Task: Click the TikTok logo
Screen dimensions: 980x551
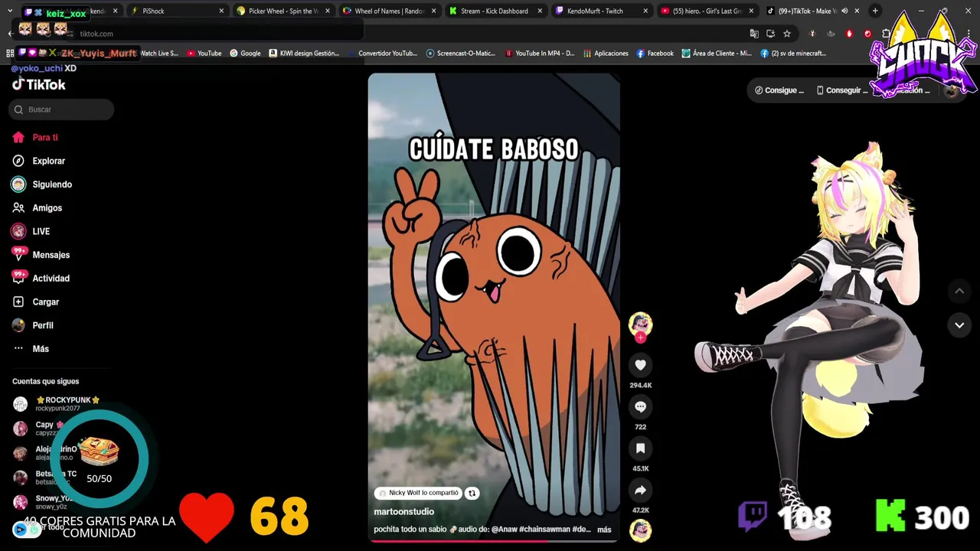Action: 39,85
